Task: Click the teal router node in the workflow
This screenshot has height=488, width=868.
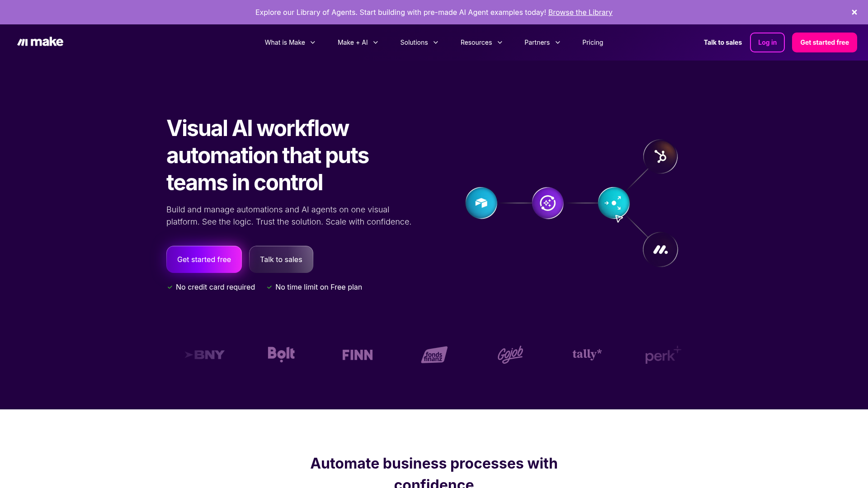Action: click(613, 203)
